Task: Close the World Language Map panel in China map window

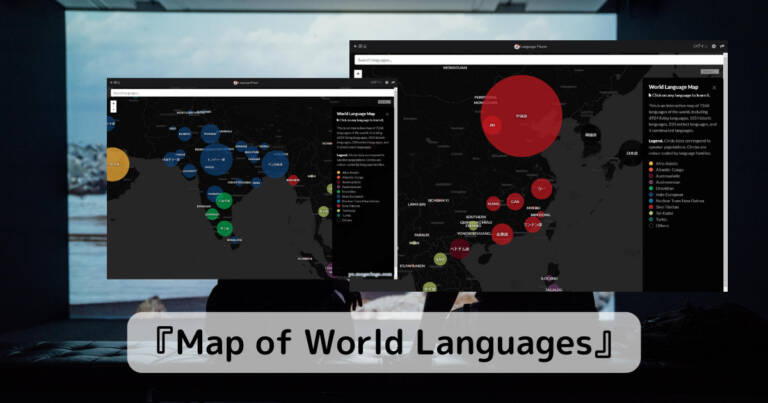Action: coord(714,88)
